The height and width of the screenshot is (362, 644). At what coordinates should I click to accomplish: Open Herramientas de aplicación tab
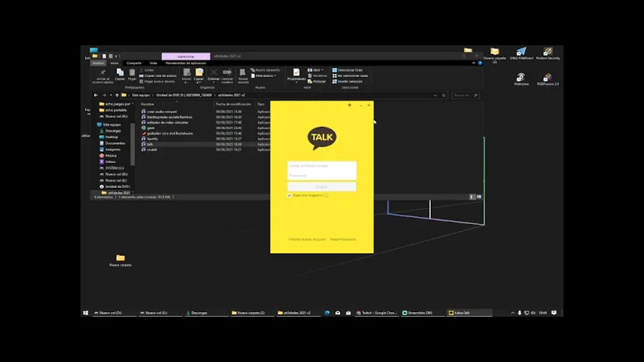pyautogui.click(x=186, y=63)
